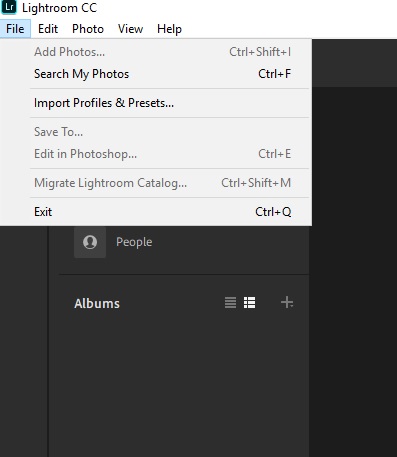Open the Help menu
The image size is (397, 457).
pos(169,29)
